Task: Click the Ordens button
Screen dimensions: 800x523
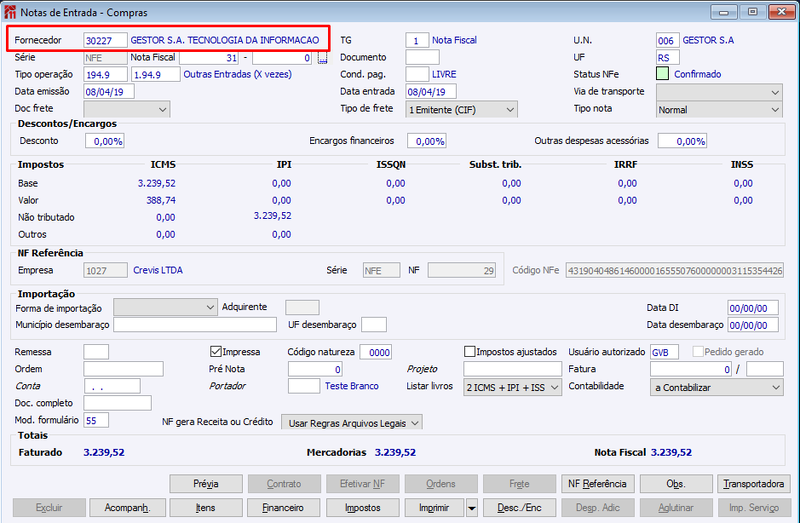Action: [441, 484]
